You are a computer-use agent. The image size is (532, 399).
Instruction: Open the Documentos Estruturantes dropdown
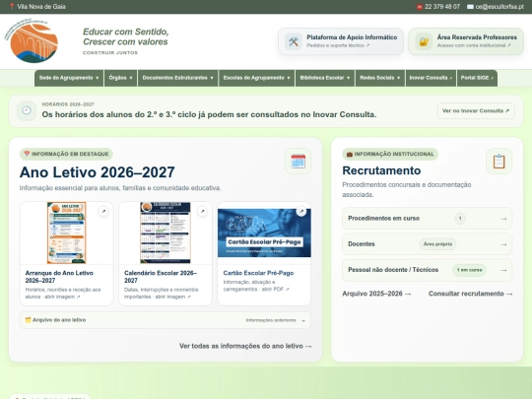[x=177, y=78]
